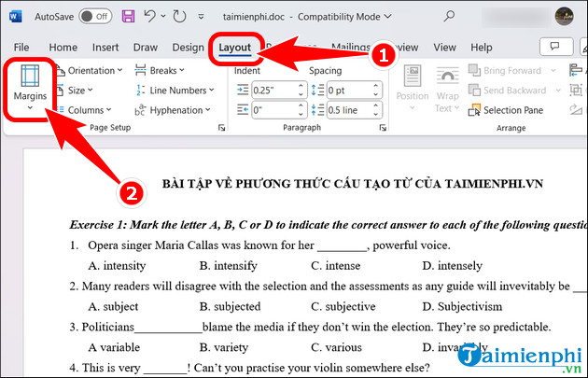Open the Hyphenation dropdown

tap(173, 110)
